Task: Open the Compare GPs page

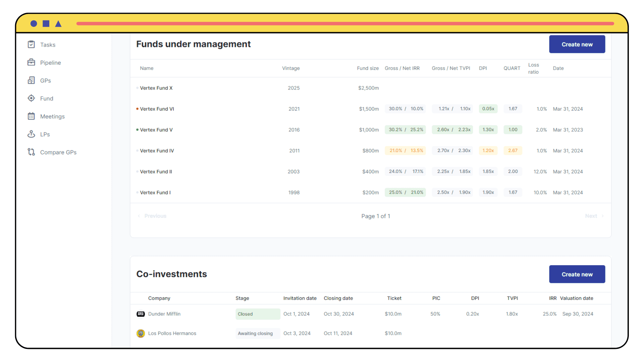Action: point(58,152)
